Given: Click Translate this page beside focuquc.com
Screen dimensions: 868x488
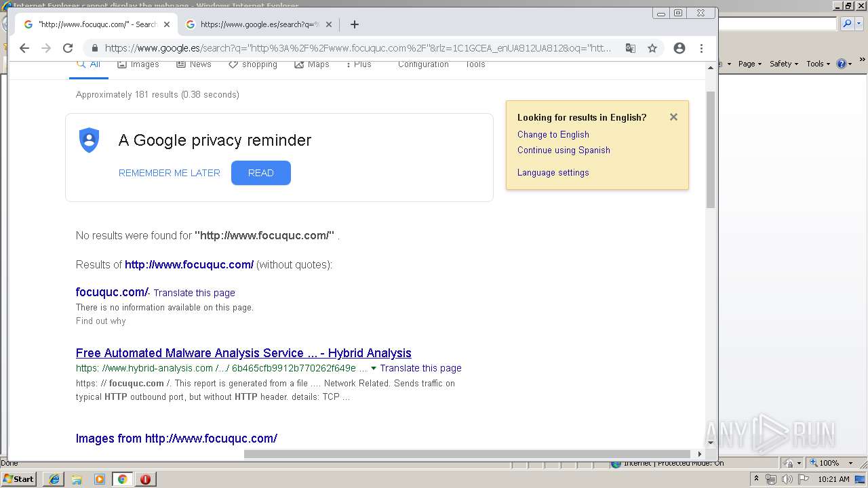Looking at the screenshot, I should coord(194,293).
